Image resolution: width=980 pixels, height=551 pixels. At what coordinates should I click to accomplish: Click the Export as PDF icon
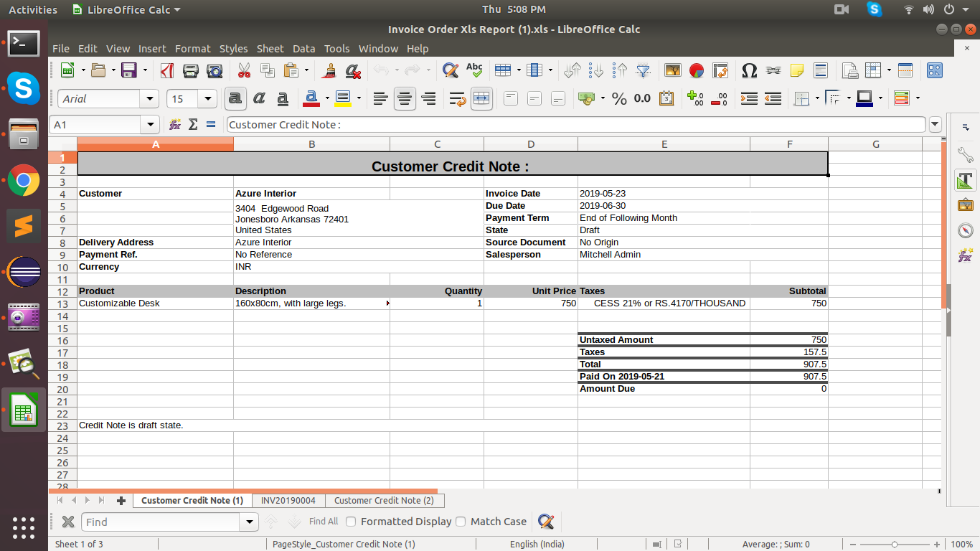(167, 70)
